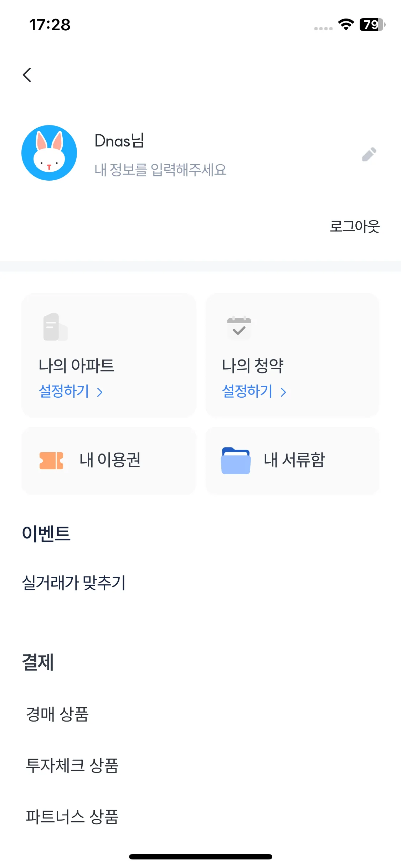Tap the blue folder icon

(236, 460)
